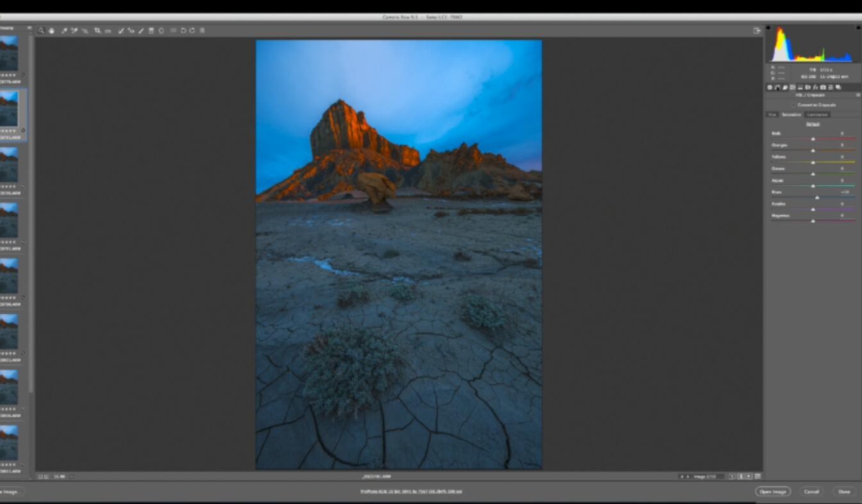The height and width of the screenshot is (504, 862).
Task: Enable Convert to Grayscale checkbox
Action: point(793,105)
